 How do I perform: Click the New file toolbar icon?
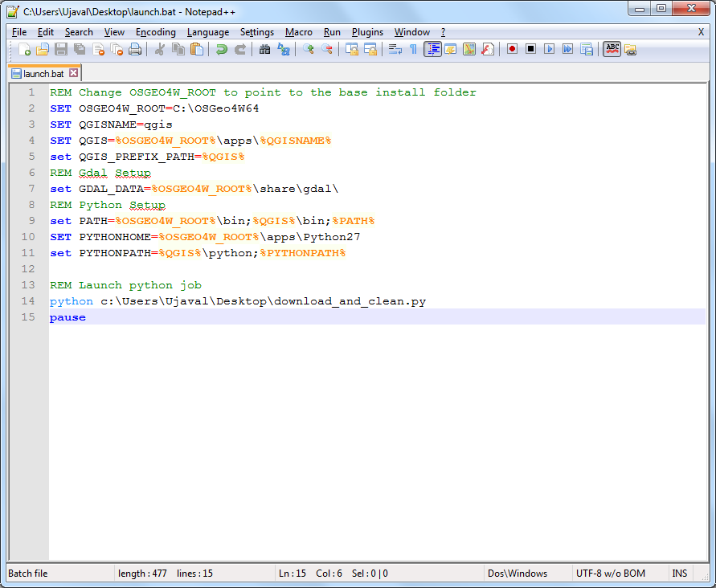[24, 49]
